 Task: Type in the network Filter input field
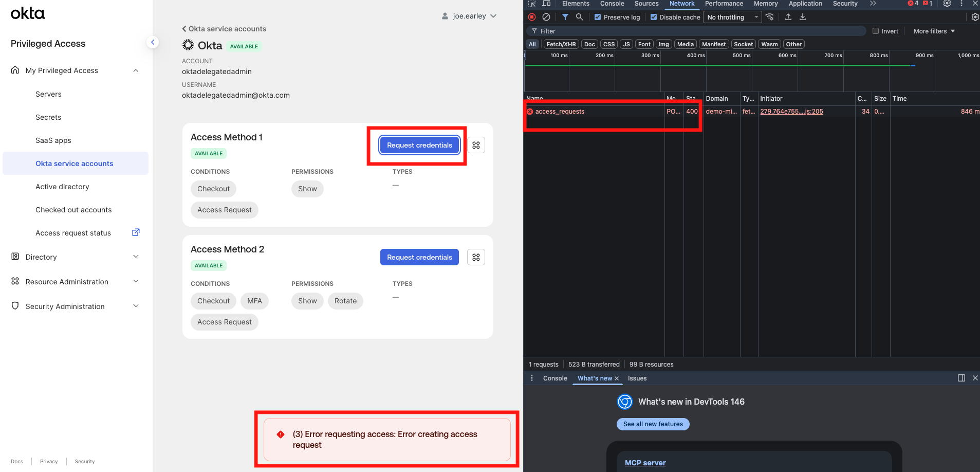(668, 31)
